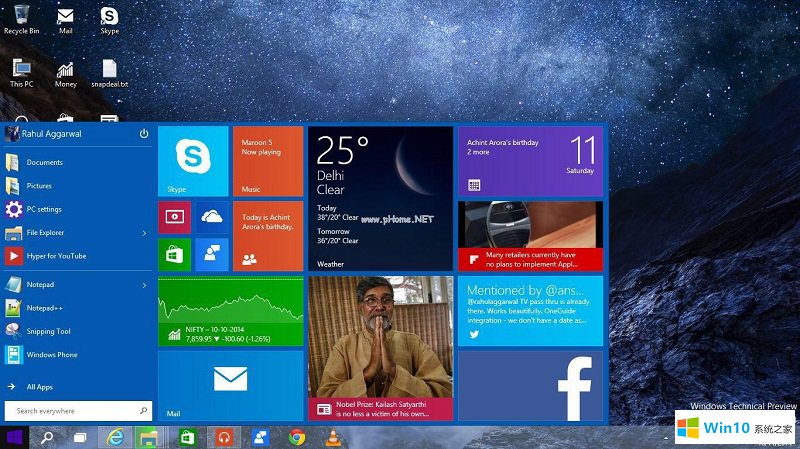Select This PC desktop icon
Screen dimensions: 800x449
click(21, 73)
